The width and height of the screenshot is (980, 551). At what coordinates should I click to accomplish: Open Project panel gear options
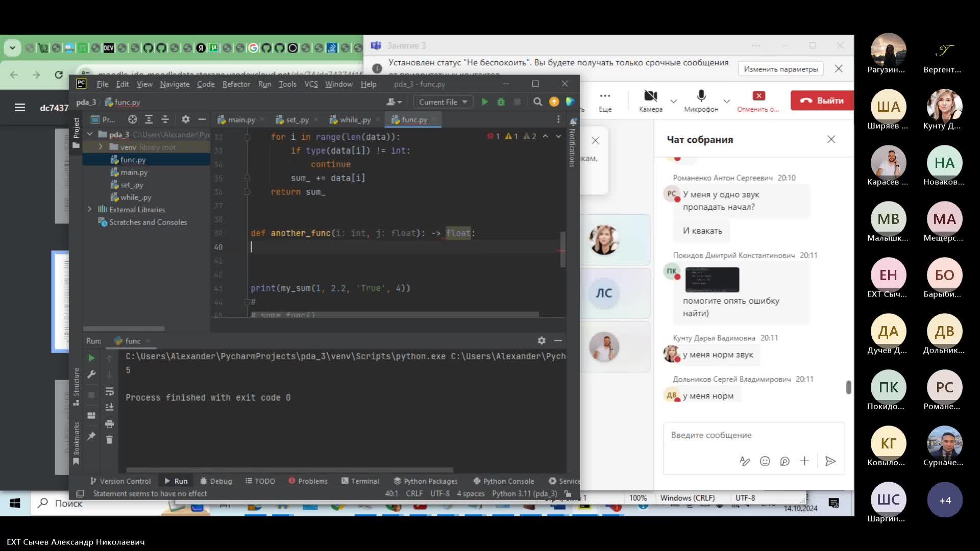(x=185, y=119)
